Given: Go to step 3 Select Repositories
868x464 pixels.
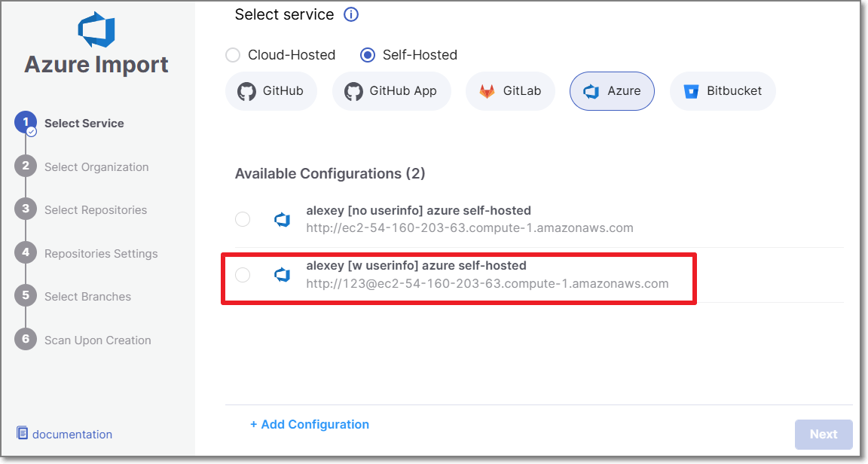Looking at the screenshot, I should 95,210.
